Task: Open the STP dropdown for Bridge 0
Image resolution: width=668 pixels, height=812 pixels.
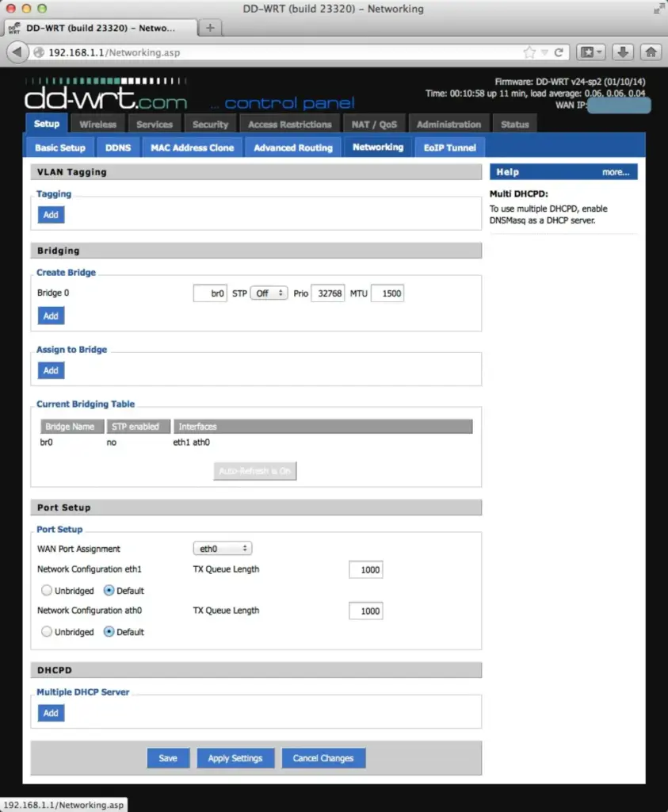Action: 269,293
